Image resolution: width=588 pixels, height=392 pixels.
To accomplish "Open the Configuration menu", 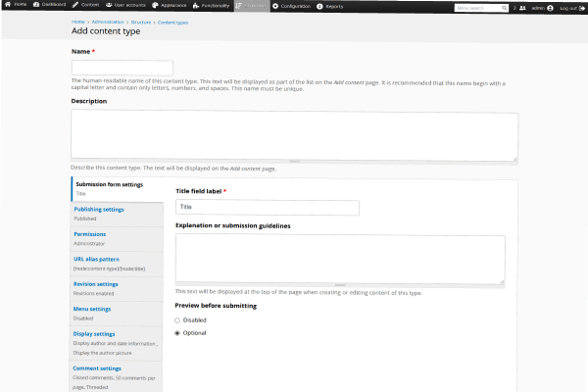I will point(291,6).
